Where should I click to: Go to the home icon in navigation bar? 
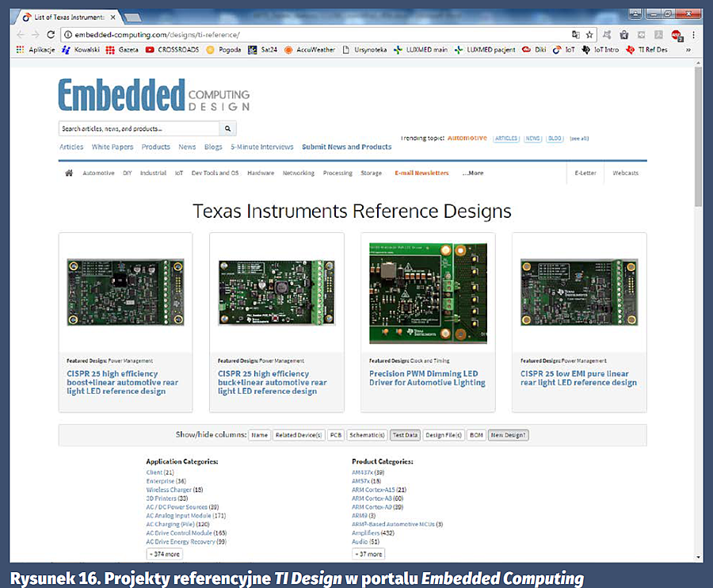click(x=69, y=173)
